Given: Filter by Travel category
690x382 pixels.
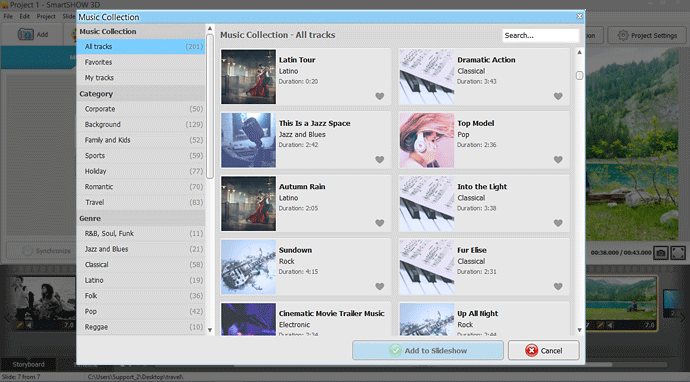Looking at the screenshot, I should point(141,202).
